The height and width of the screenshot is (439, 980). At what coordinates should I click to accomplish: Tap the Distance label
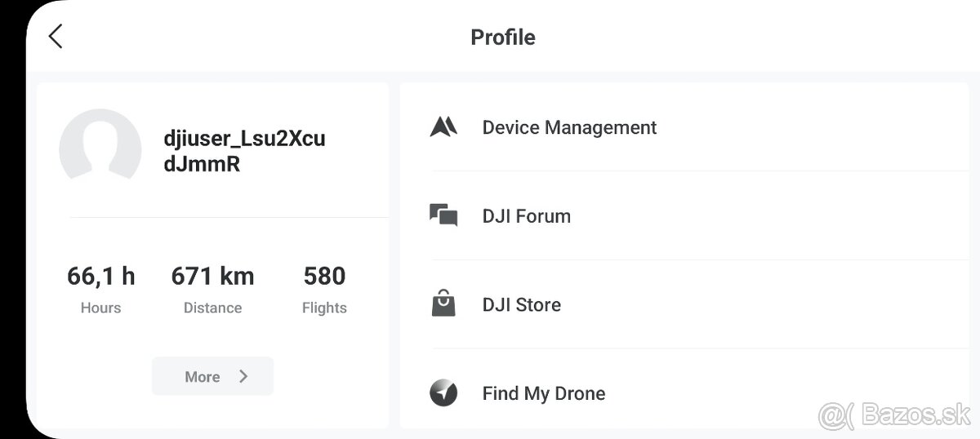click(212, 308)
